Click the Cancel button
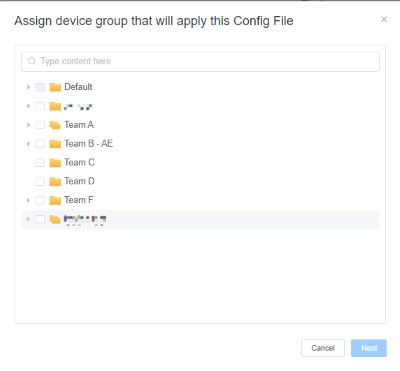 click(x=323, y=348)
